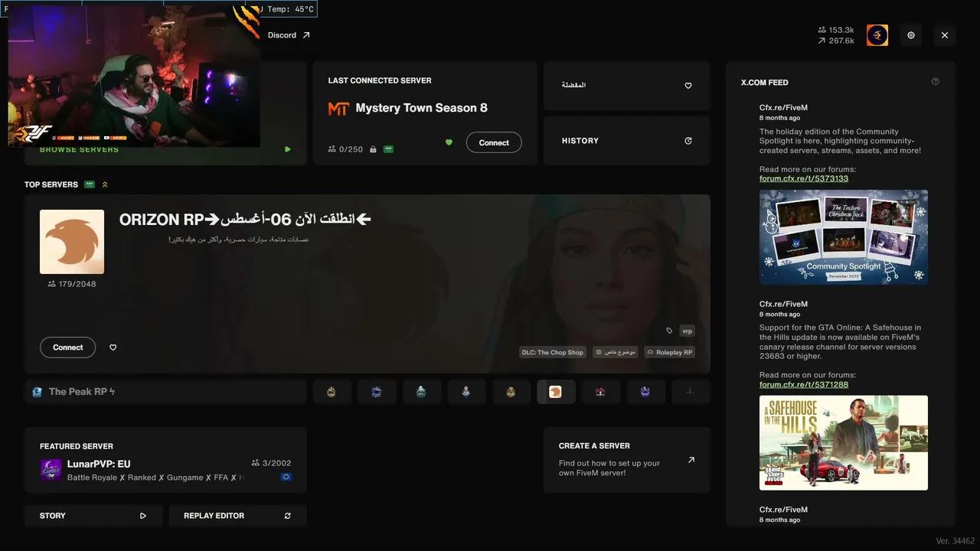
Task: Launch Story mode
Action: coord(93,516)
